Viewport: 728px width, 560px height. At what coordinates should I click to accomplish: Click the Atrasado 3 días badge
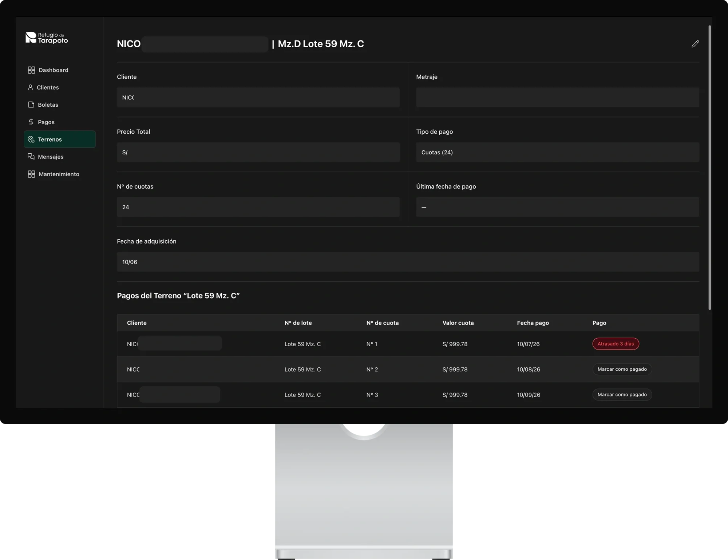click(616, 344)
